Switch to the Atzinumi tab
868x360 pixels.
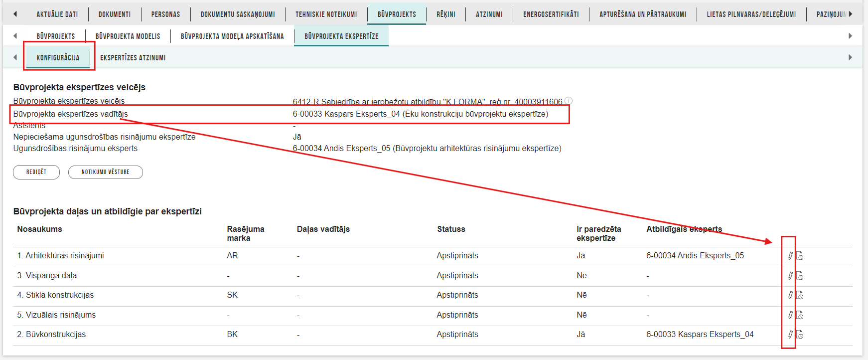[489, 14]
